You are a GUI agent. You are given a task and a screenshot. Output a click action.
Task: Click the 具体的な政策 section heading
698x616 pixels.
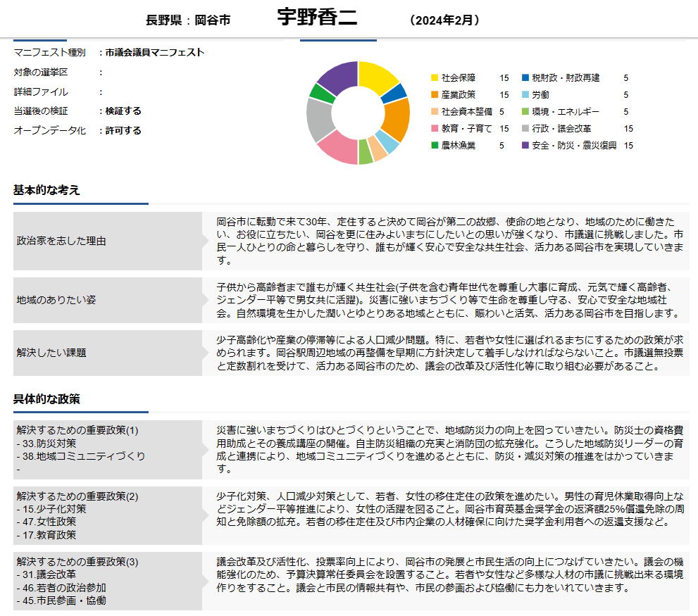click(x=46, y=398)
